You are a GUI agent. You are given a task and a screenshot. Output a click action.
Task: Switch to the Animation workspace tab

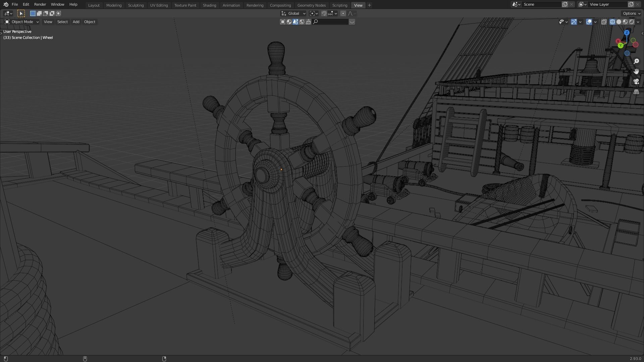[231, 5]
